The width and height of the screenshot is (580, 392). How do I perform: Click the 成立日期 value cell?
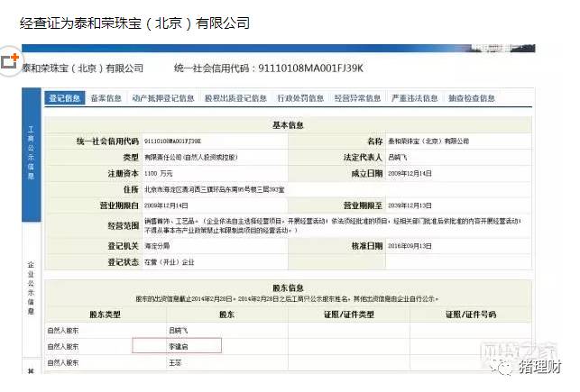click(x=458, y=174)
